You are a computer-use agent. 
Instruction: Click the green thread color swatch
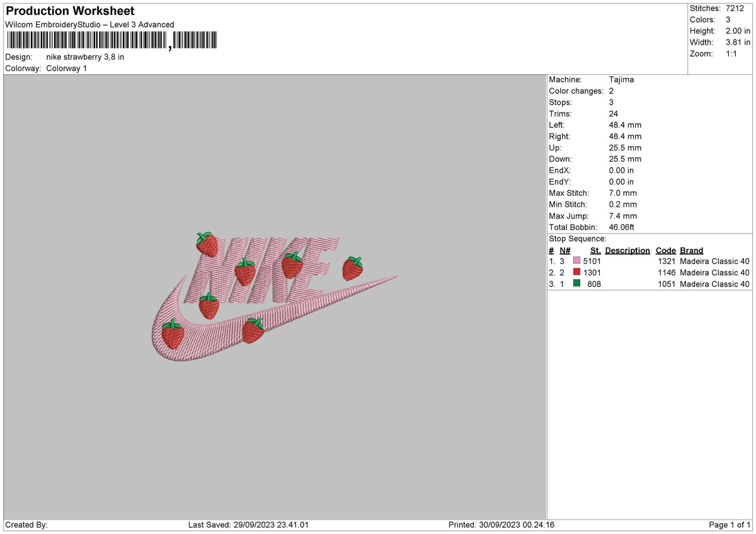pos(576,284)
